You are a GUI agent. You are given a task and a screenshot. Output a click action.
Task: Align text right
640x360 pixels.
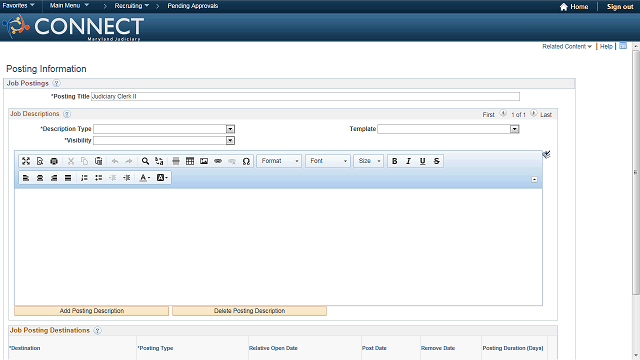(54, 178)
